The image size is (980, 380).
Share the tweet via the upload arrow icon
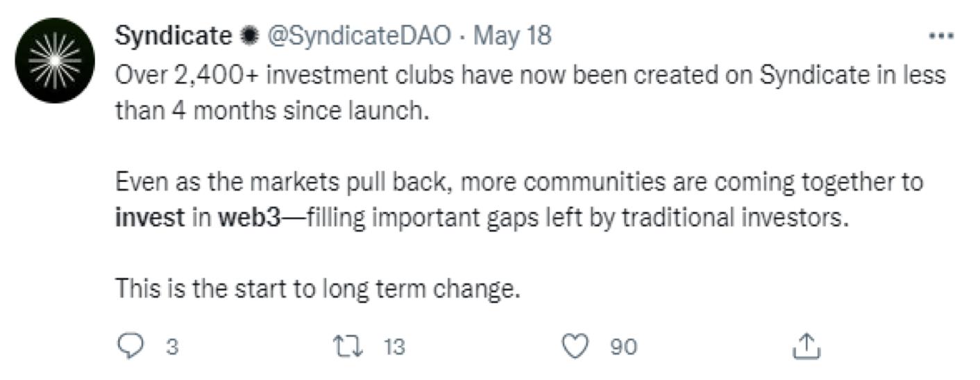[806, 345]
